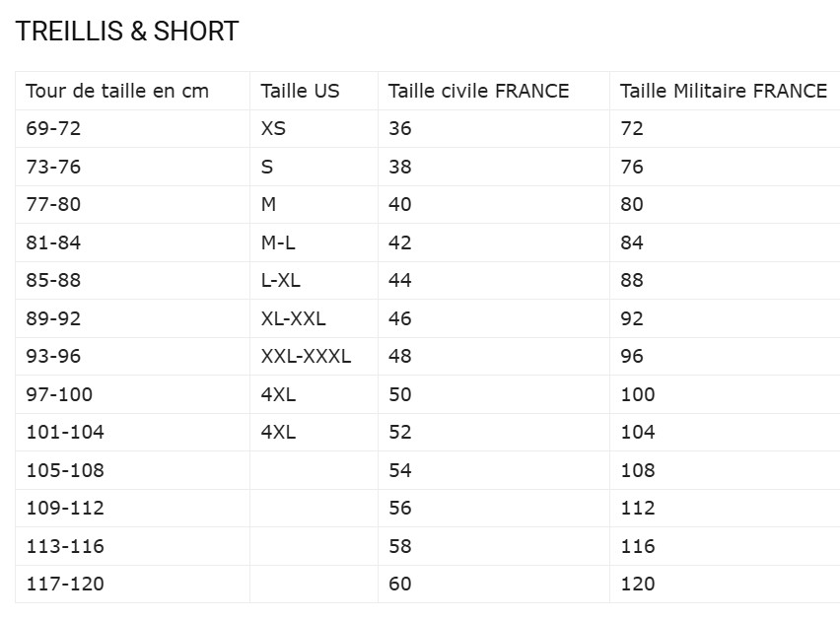Select civil size 36 cell
This screenshot has width=840, height=621.
click(399, 129)
